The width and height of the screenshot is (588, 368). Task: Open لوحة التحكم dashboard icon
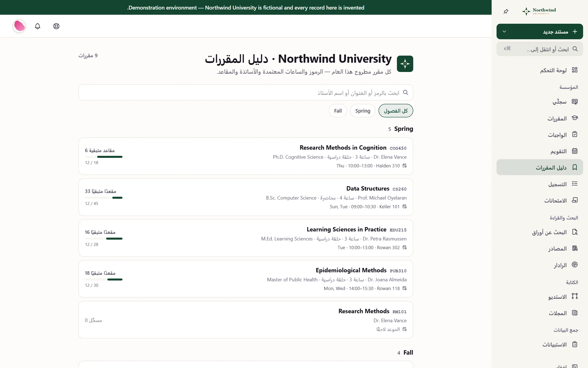click(575, 70)
